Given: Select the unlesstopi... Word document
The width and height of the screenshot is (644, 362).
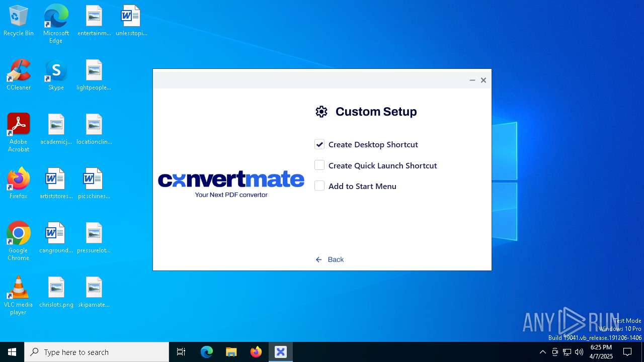Looking at the screenshot, I should pos(131,21).
